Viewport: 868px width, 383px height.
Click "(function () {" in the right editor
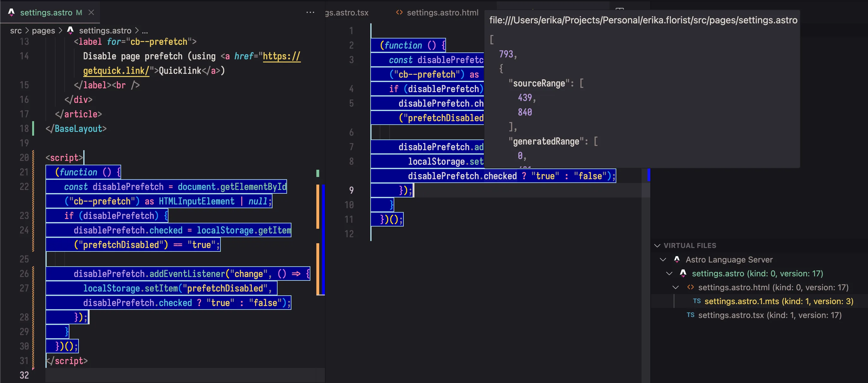(x=413, y=45)
